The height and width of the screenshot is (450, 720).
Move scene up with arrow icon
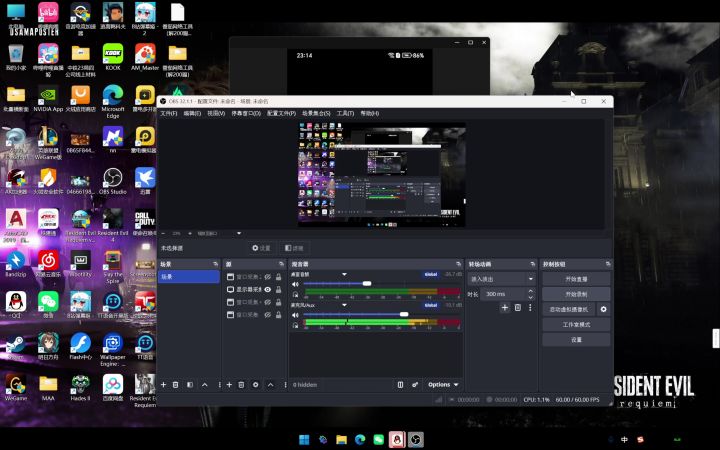click(205, 384)
